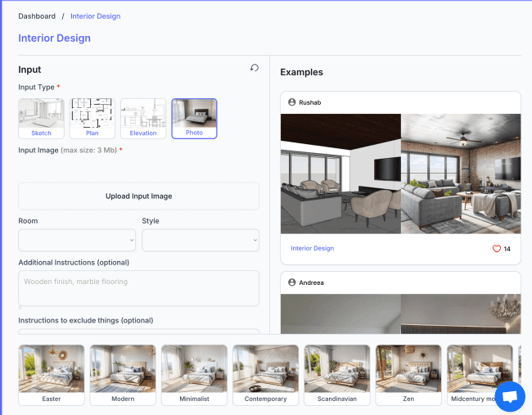Open the chat support bubble

tap(510, 397)
